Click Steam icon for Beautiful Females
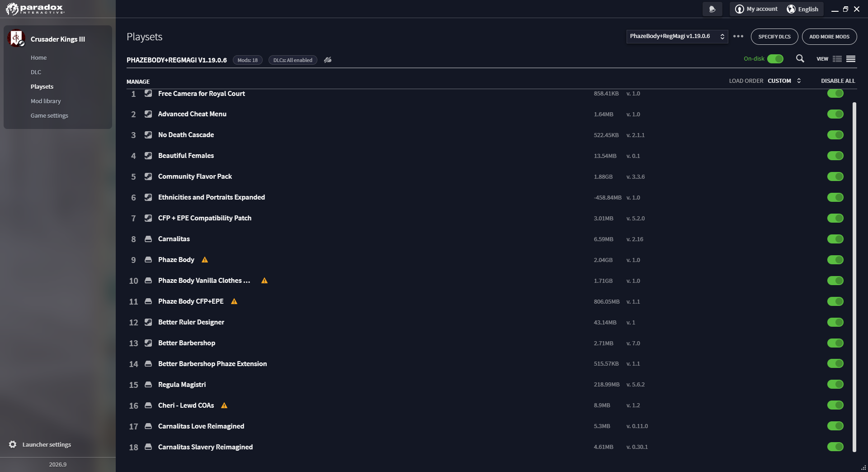The image size is (868, 472). coord(148,156)
